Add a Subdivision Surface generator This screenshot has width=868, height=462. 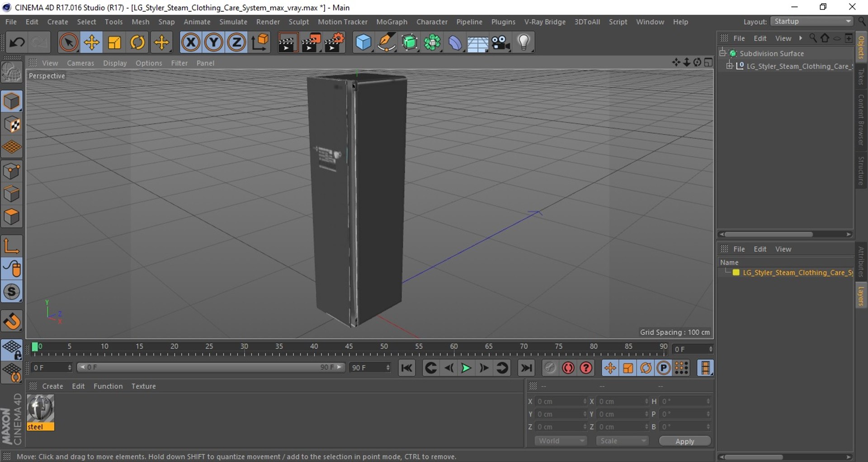(410, 42)
